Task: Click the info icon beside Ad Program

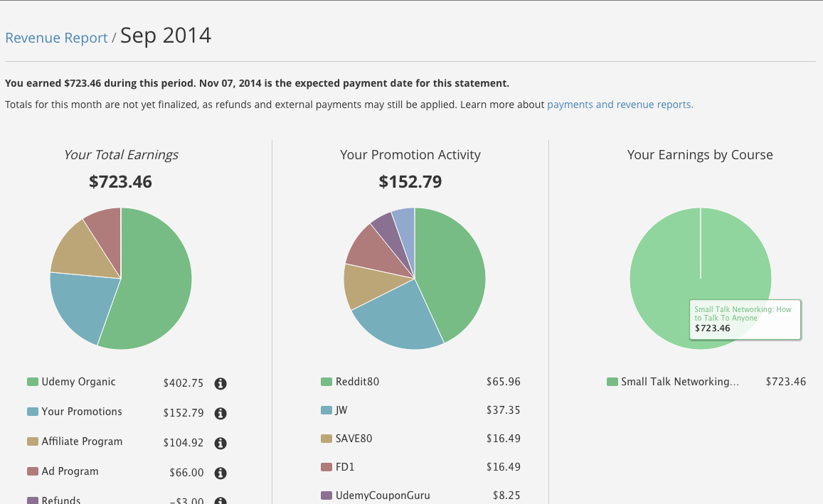Action: click(x=221, y=473)
